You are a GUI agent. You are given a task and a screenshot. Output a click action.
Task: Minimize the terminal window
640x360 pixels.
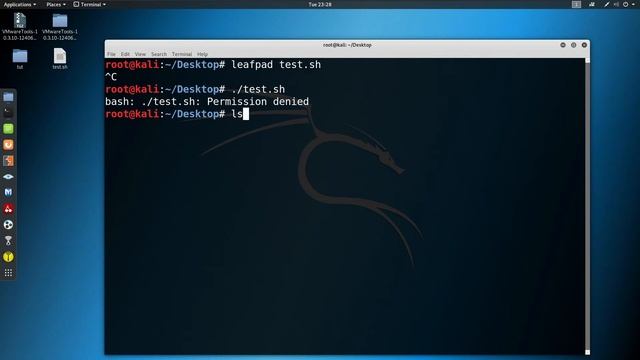[563, 45]
